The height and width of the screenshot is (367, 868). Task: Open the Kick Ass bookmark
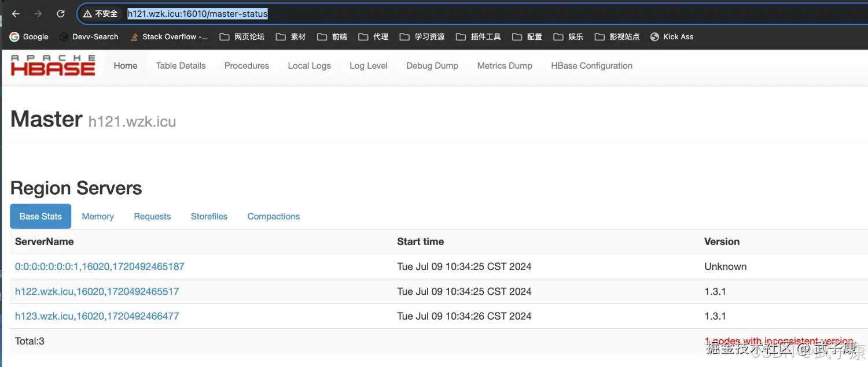click(672, 36)
